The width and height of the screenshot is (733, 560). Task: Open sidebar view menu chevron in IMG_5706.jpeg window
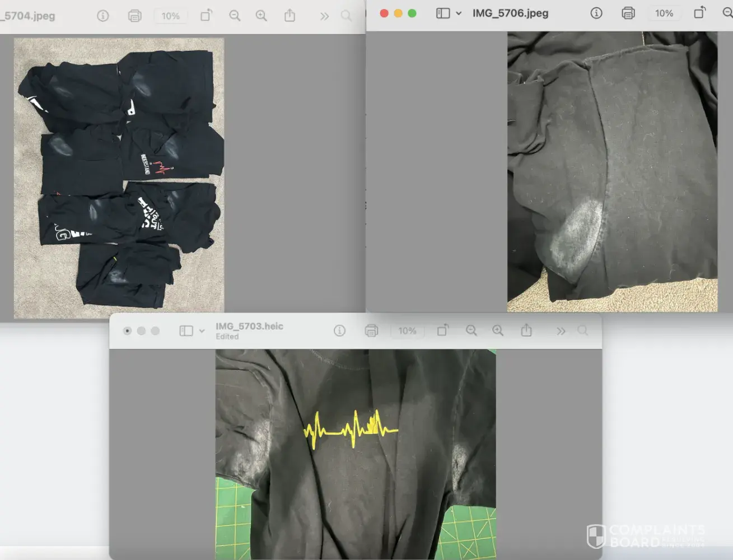pyautogui.click(x=459, y=13)
